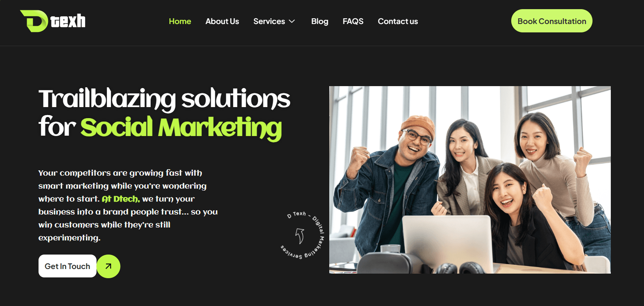Viewport: 644px width, 306px height.
Task: Open the FAQS page
Action: click(353, 21)
